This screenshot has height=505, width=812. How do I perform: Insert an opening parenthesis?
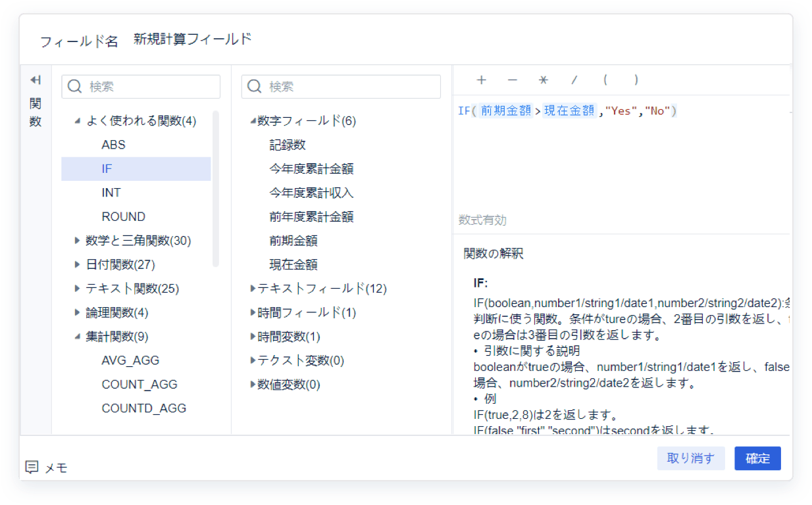[x=605, y=80]
